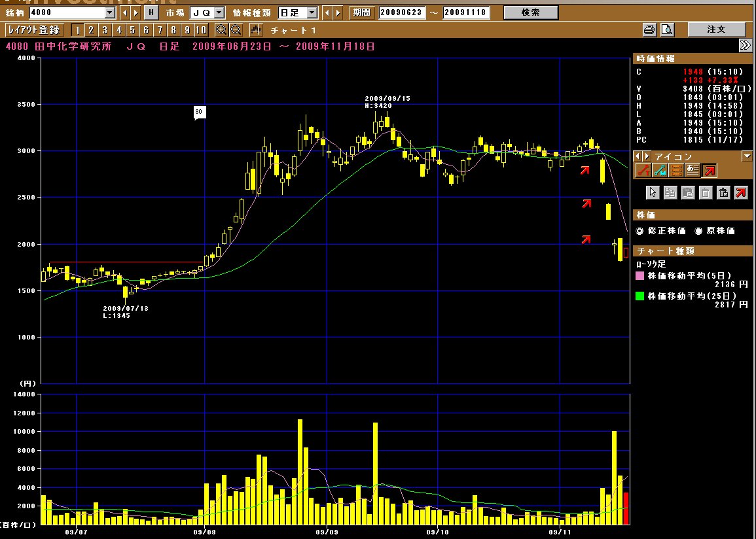Switch to layout slot 2

click(91, 30)
